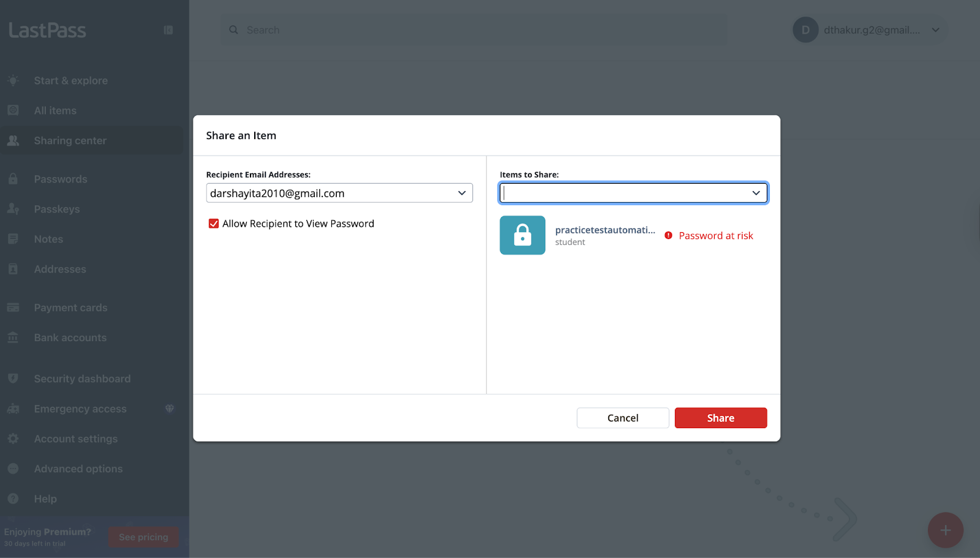The image size is (980, 558).
Task: Collapse the sidebar with the panel icon
Action: pos(168,30)
